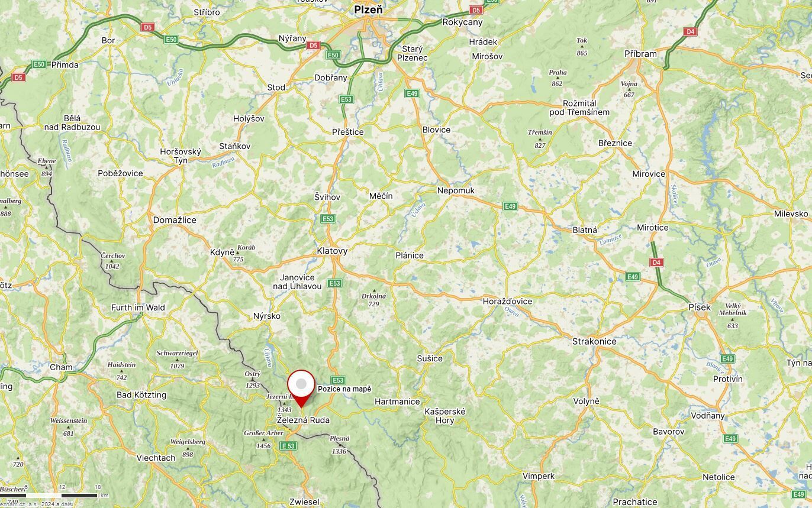Select the Plzeň city label
Image resolution: width=812 pixels, height=508 pixels.
pyautogui.click(x=368, y=9)
